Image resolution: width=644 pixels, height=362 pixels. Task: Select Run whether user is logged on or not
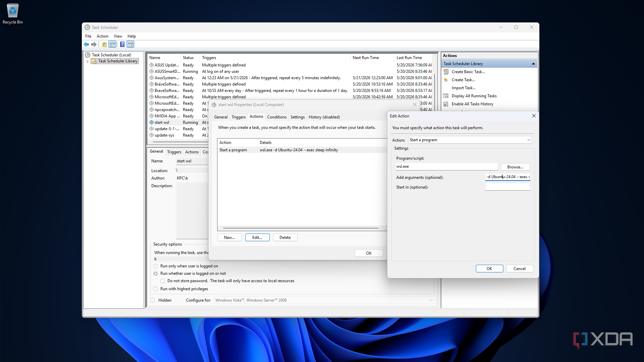pos(156,273)
